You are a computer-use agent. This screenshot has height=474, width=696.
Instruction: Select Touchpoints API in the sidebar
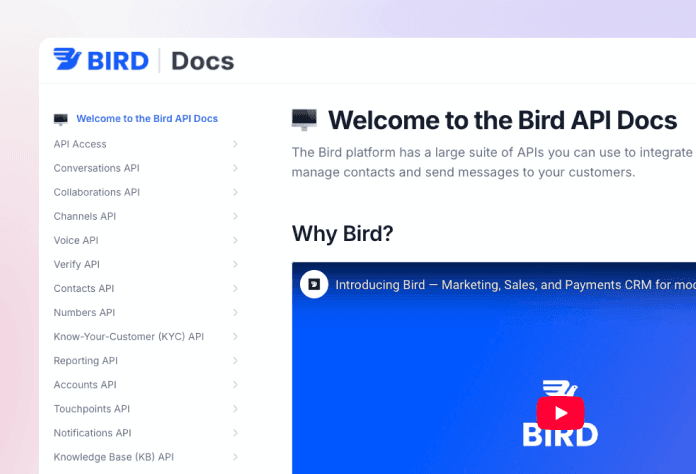[x=91, y=409]
